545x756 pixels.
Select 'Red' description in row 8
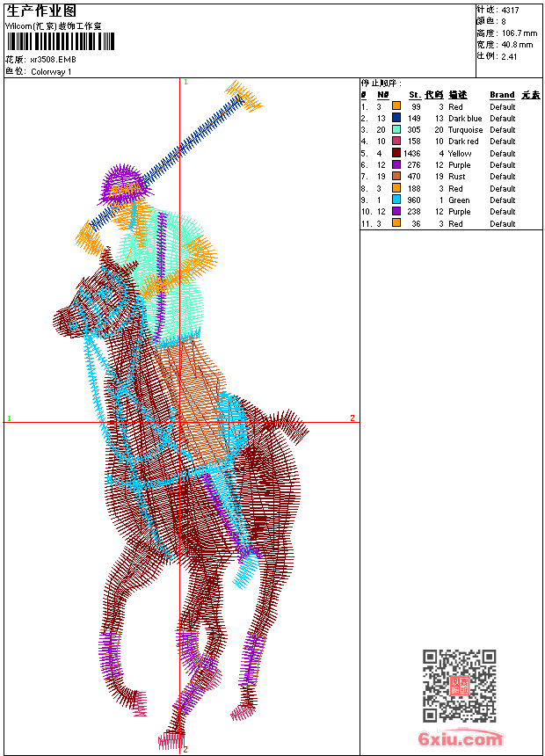[x=455, y=189]
